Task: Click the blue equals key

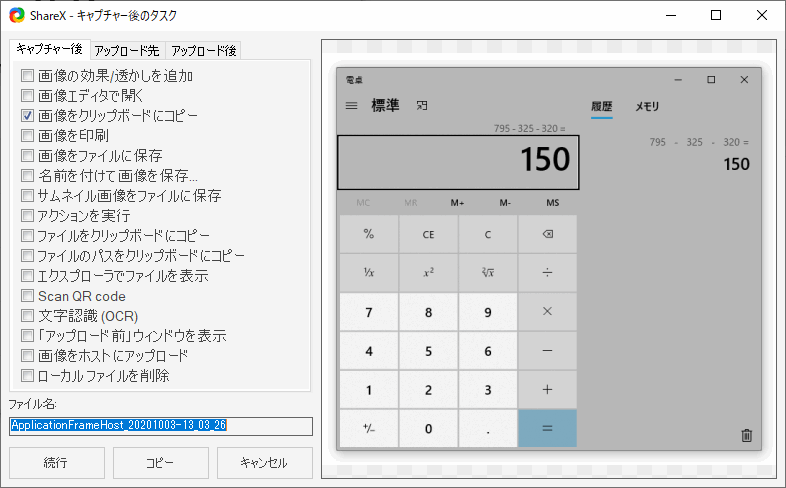Action: click(547, 428)
